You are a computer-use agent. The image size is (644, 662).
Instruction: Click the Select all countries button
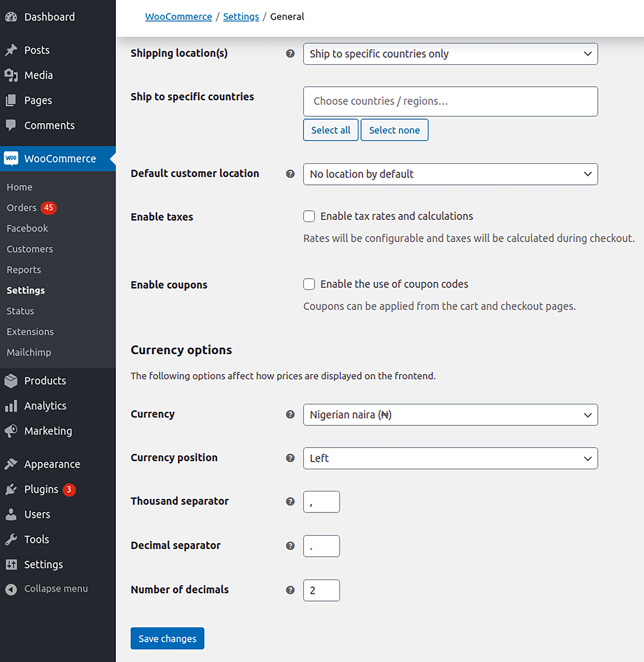click(x=330, y=130)
